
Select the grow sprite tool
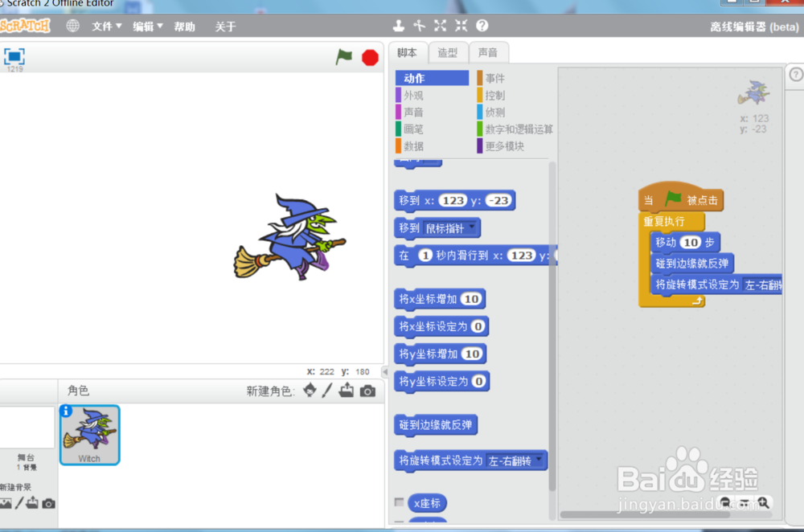(x=440, y=25)
